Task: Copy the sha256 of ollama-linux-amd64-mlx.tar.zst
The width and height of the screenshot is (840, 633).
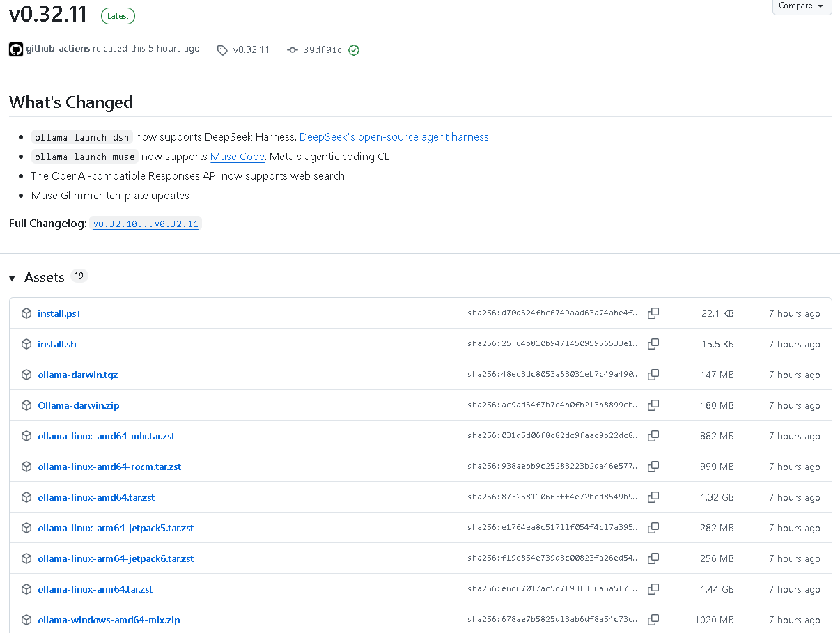Action: click(x=653, y=436)
